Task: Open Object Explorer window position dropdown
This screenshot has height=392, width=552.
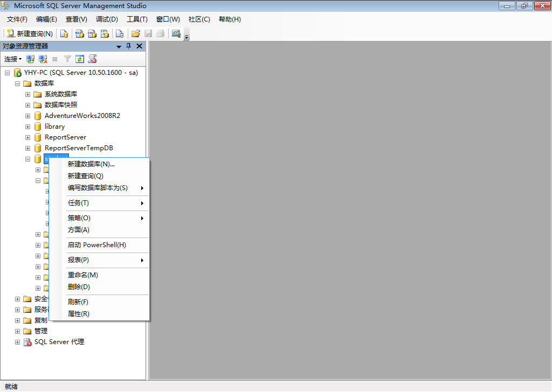Action: (x=119, y=46)
